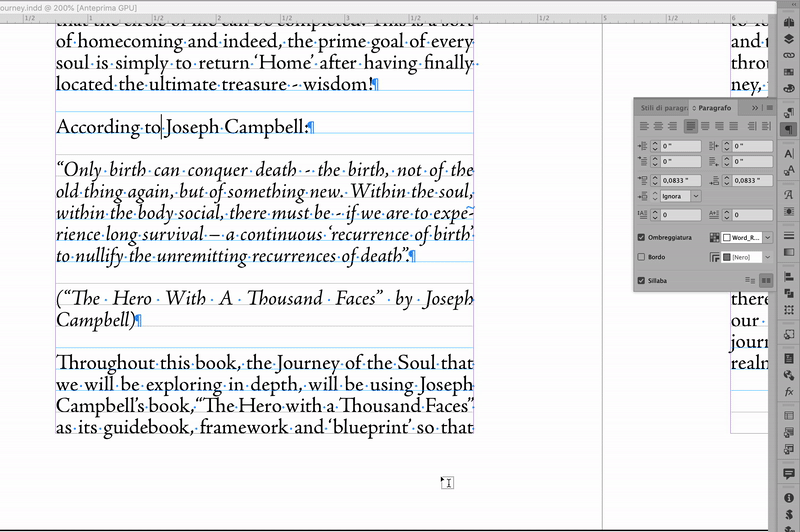Open the Info panel icon
The image size is (800, 532).
coord(789,498)
